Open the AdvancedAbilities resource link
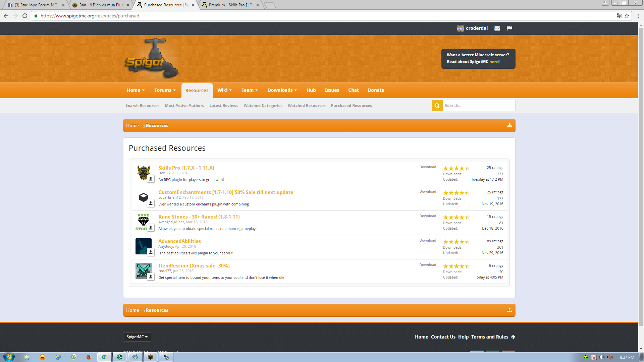 click(179, 241)
